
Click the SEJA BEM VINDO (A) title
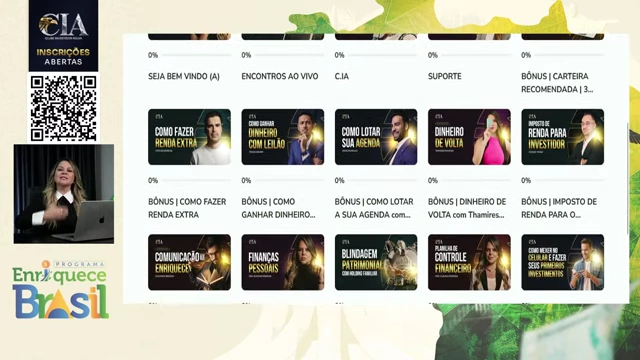pyautogui.click(x=184, y=76)
